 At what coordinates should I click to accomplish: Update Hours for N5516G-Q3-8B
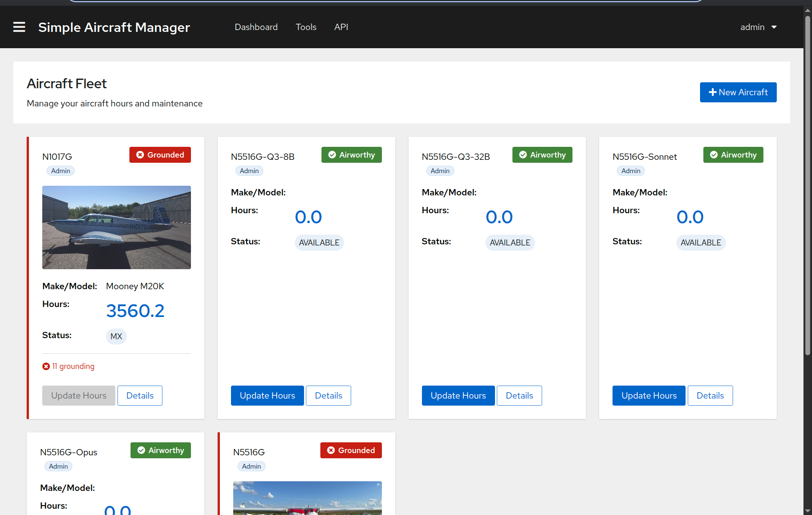coord(267,396)
